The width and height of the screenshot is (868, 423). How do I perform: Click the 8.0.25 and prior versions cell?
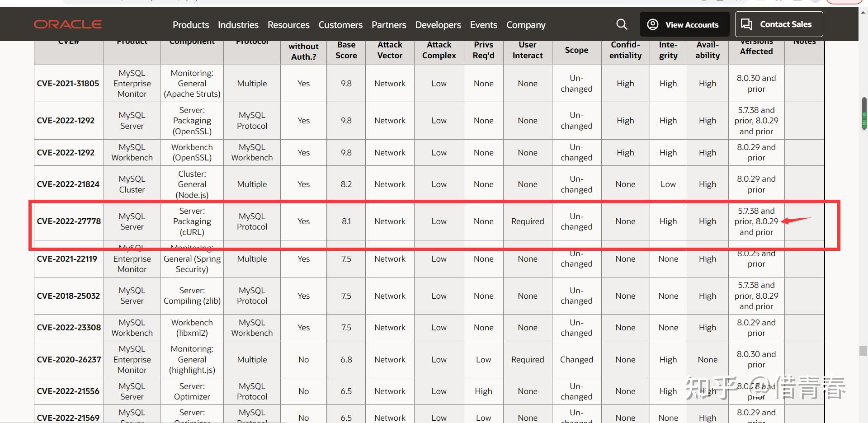tap(756, 259)
